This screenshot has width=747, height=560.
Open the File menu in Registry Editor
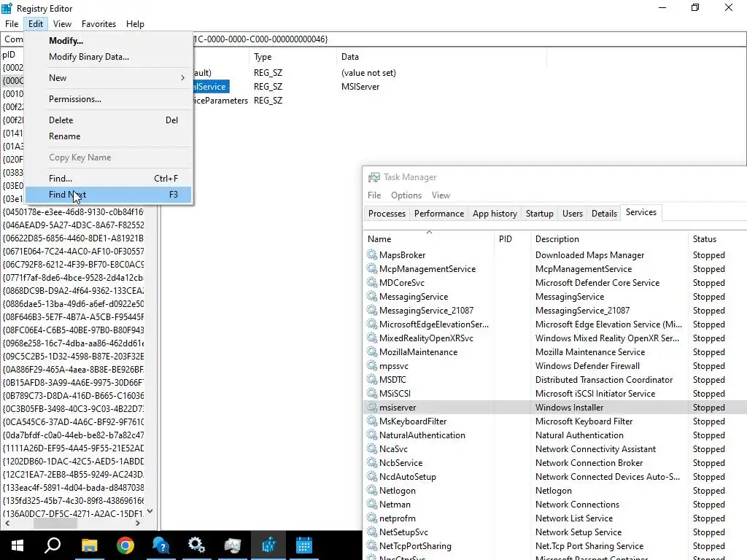(12, 24)
